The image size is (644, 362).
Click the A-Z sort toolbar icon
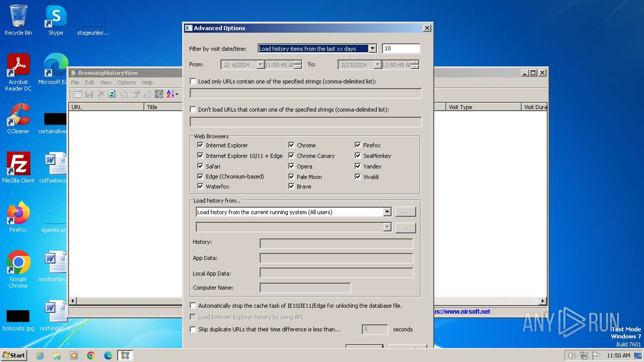click(170, 94)
